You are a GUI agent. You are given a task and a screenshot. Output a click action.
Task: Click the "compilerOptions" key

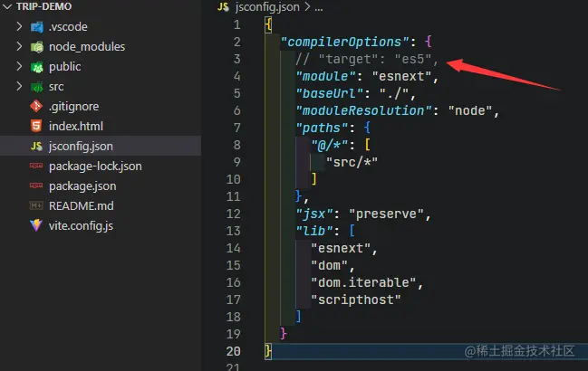[x=344, y=42]
